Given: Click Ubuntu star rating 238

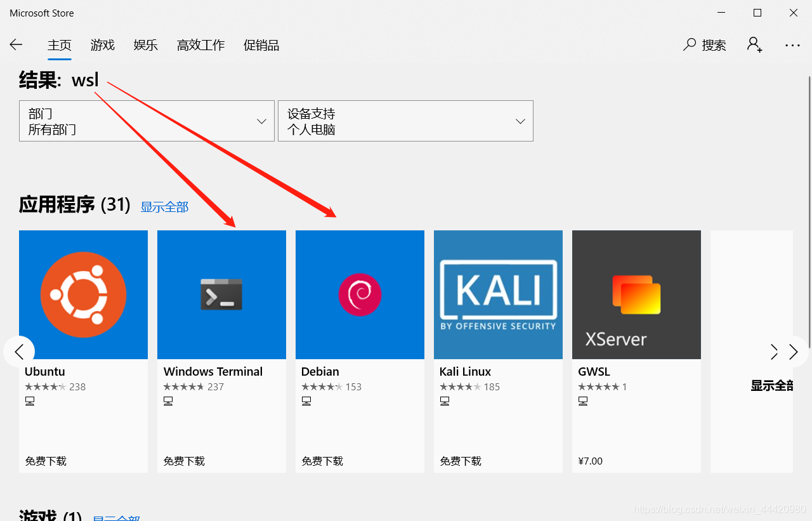Looking at the screenshot, I should [x=55, y=386].
